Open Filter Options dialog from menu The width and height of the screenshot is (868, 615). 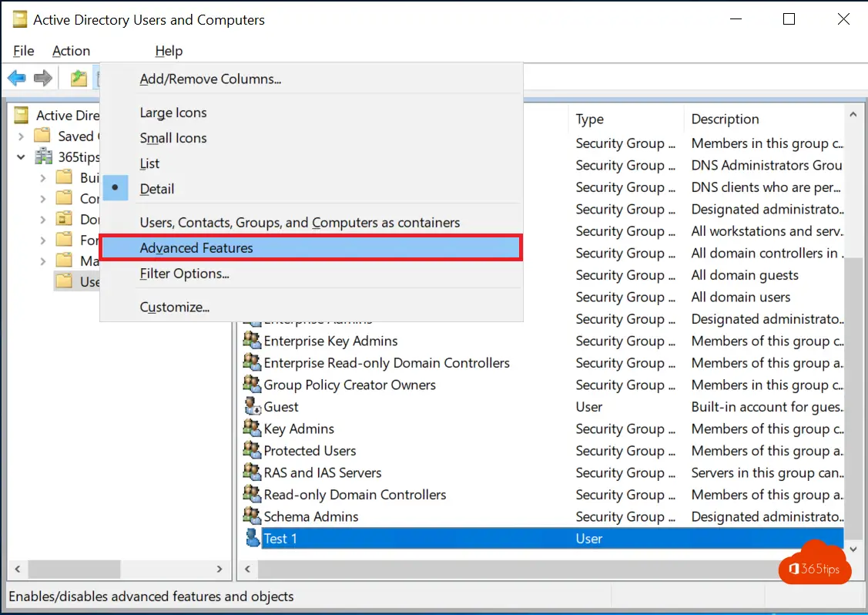tap(185, 274)
